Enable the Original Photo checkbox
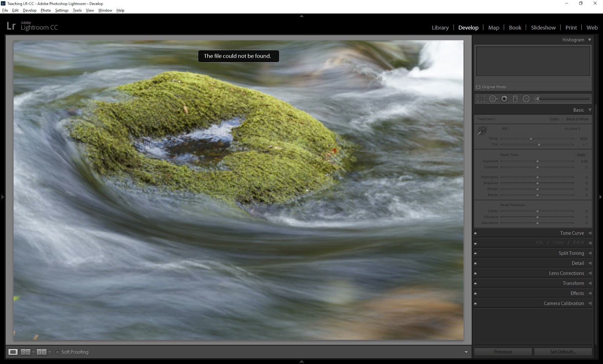Screen dimensions: 603x364 pyautogui.click(x=478, y=87)
